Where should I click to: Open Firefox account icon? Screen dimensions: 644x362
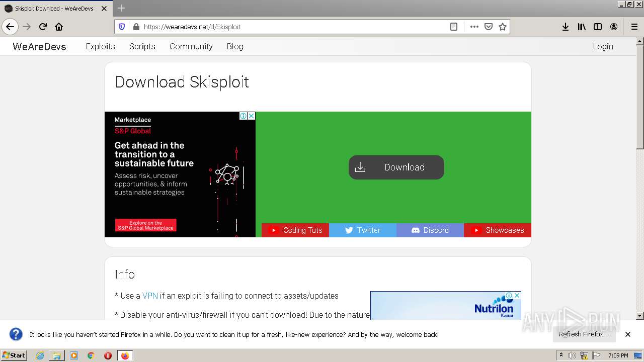[x=614, y=27]
